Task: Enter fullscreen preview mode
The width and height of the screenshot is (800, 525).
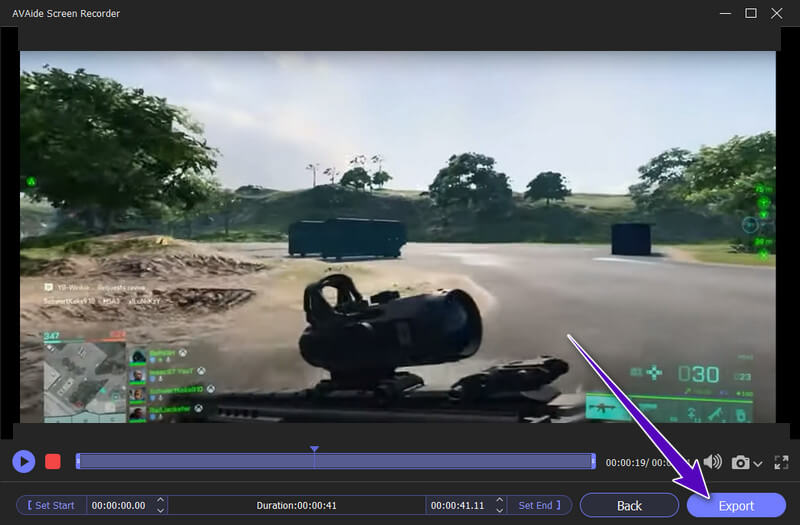Action: [x=781, y=462]
